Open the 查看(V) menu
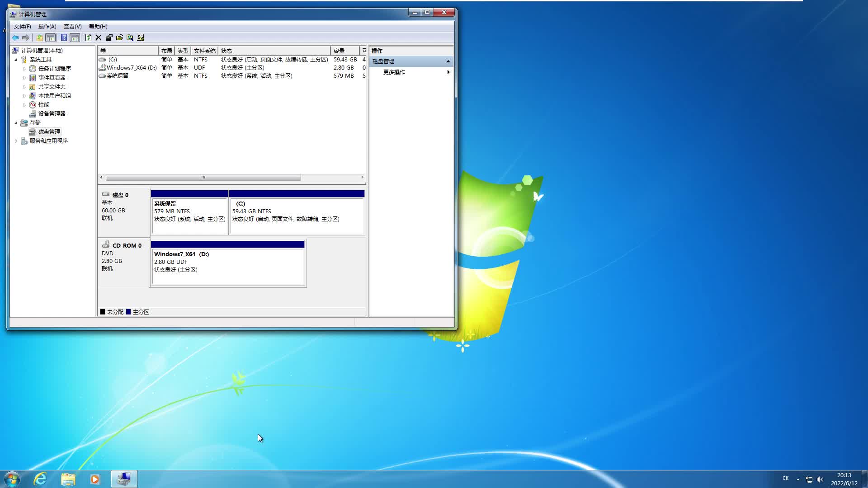This screenshot has height=488, width=868. click(72, 27)
